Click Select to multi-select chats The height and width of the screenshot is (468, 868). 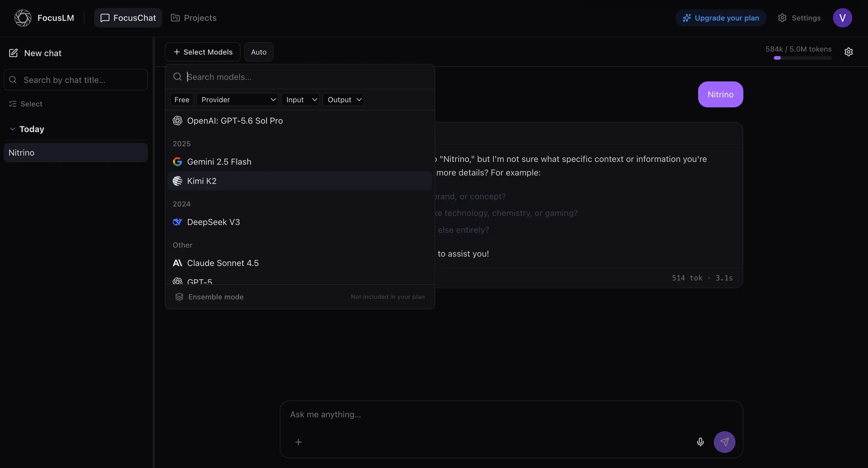point(26,104)
